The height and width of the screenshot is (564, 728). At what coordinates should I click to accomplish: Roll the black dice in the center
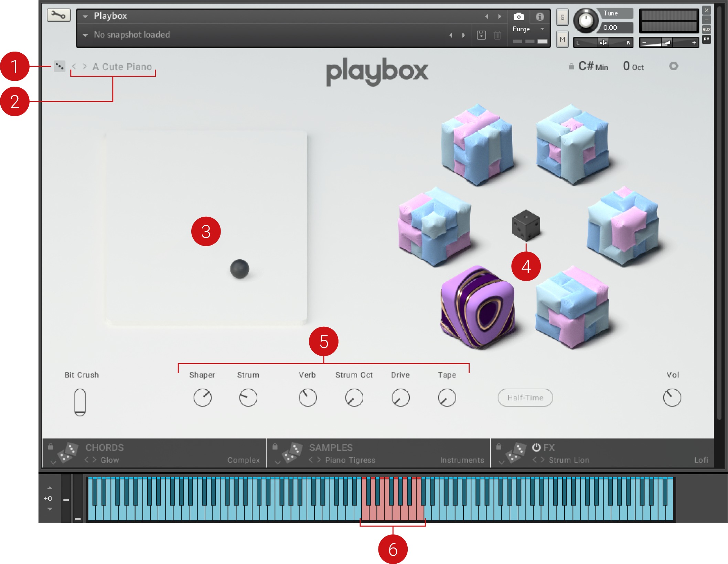(x=526, y=225)
